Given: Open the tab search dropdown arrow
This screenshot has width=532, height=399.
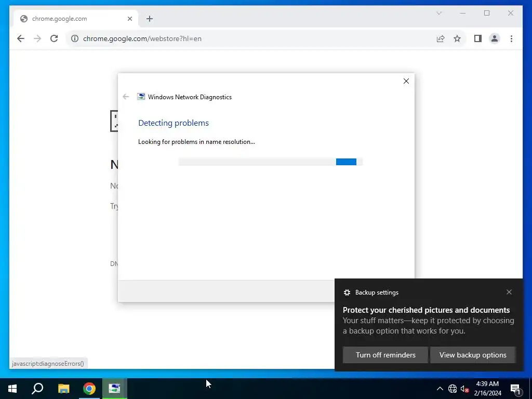Looking at the screenshot, I should tap(439, 13).
